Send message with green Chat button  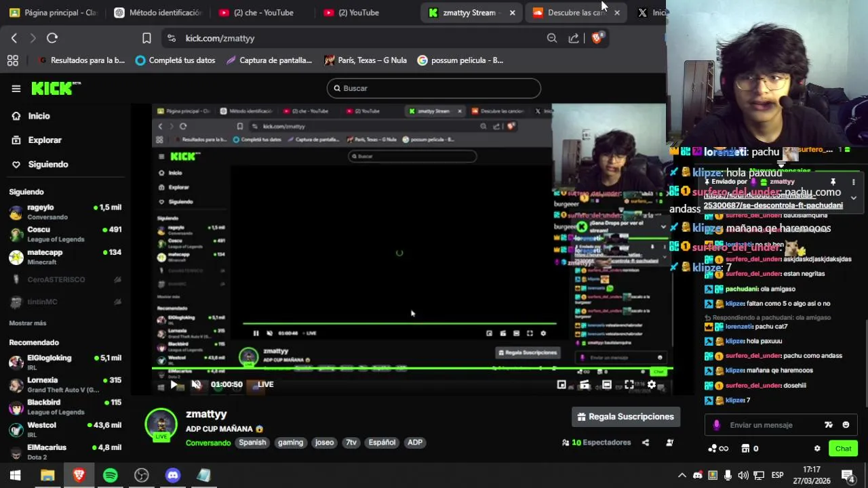coord(844,449)
